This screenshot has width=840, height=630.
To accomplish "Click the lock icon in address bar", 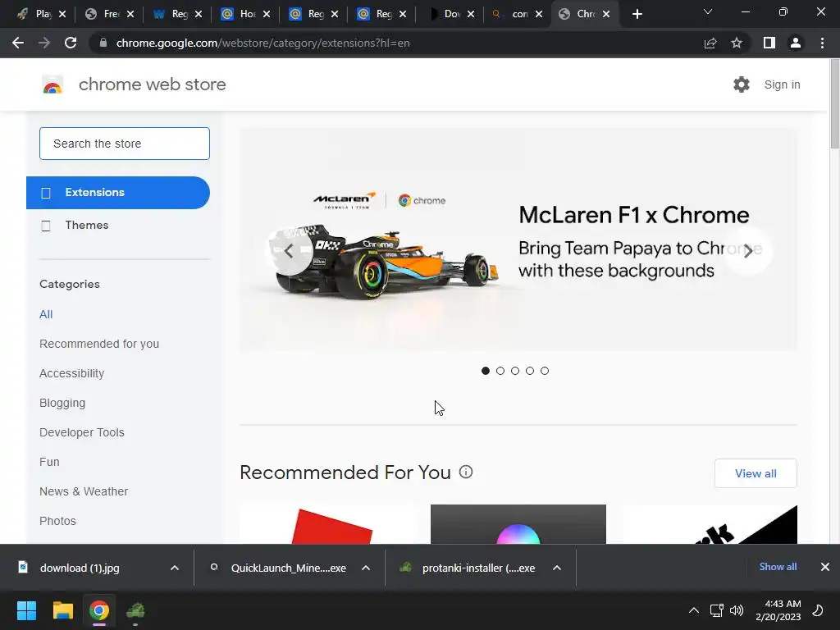I will [x=103, y=43].
